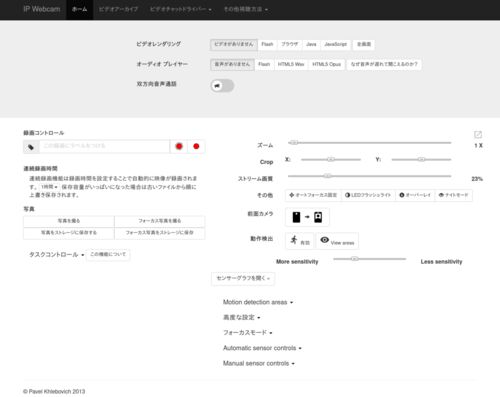Open the なぜ音声が遅れて聞こえるのか? link
Image resolution: width=500 pixels, height=397 pixels.
(384, 64)
